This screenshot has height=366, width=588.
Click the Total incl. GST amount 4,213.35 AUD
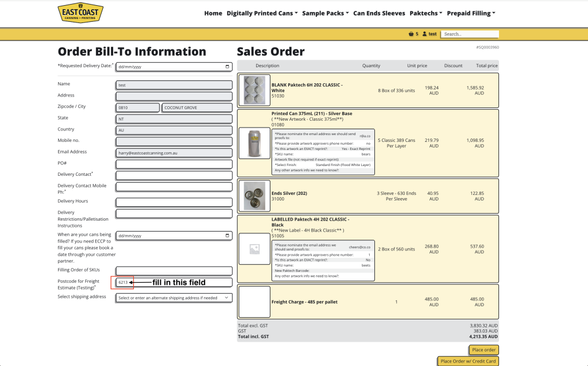[483, 337]
